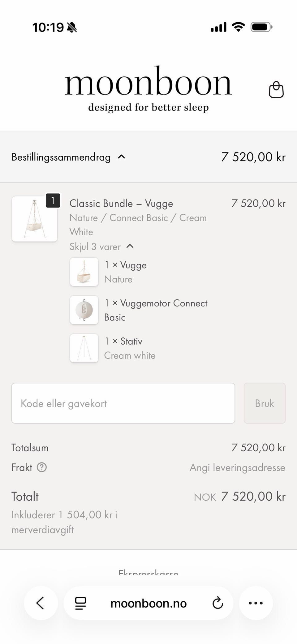Apply code with the Bruk button
The width and height of the screenshot is (297, 644).
265,403
